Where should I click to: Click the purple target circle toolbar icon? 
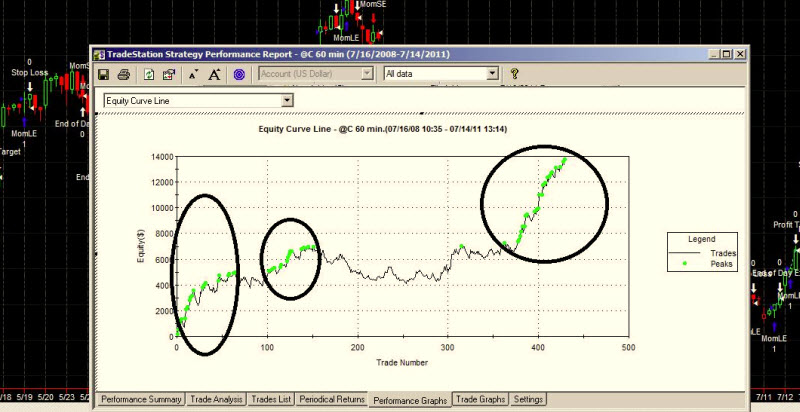pyautogui.click(x=239, y=74)
